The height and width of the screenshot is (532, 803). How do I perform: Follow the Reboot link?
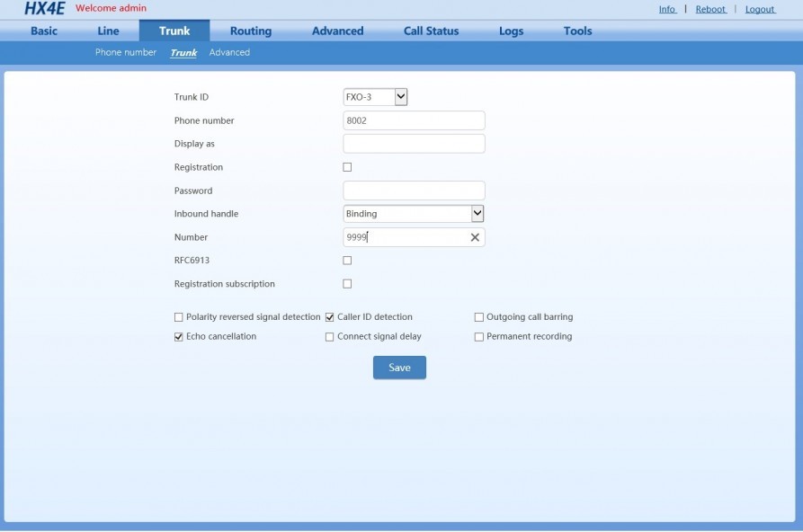click(x=710, y=9)
